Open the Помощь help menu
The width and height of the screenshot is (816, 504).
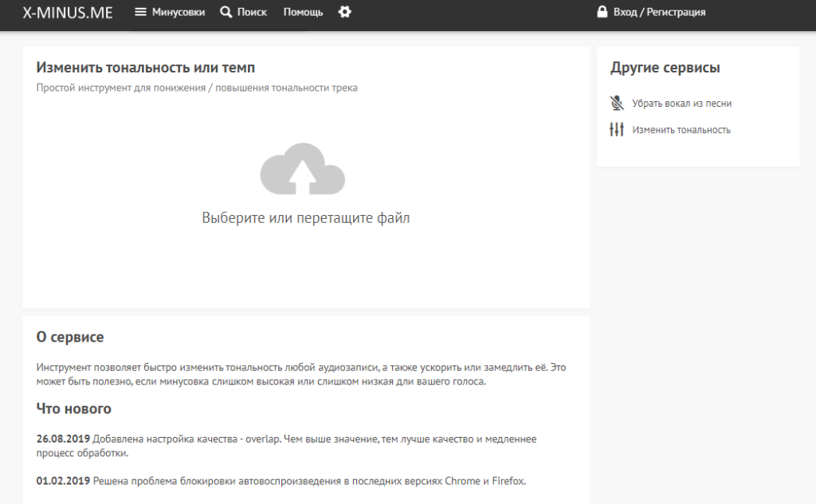coord(303,12)
